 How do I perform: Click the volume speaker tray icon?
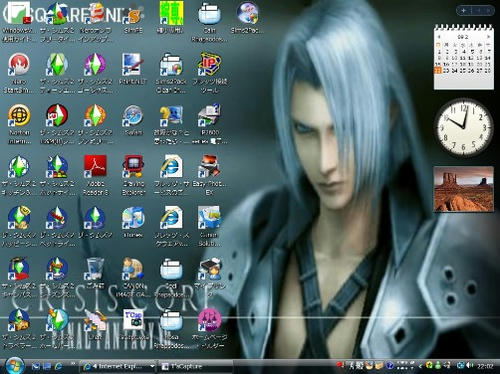[x=470, y=366]
